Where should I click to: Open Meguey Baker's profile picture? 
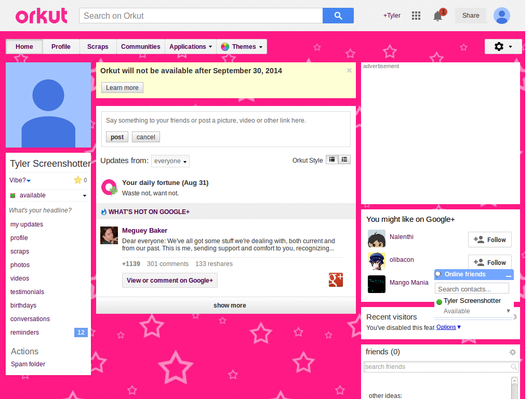pos(109,235)
